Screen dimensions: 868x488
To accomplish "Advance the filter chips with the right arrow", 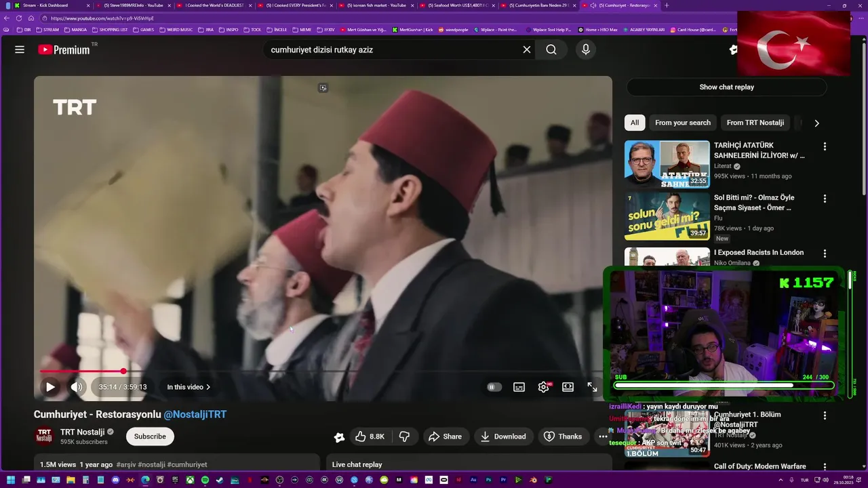I will pos(816,123).
